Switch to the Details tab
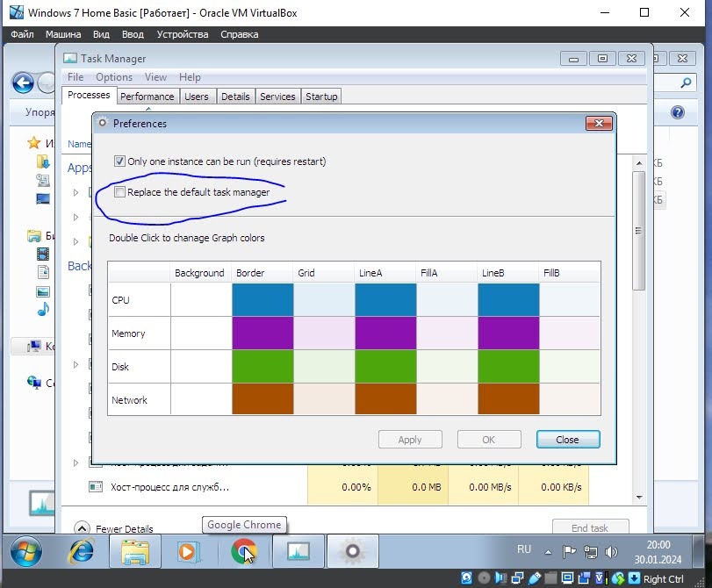This screenshot has height=588, width=712. click(235, 97)
